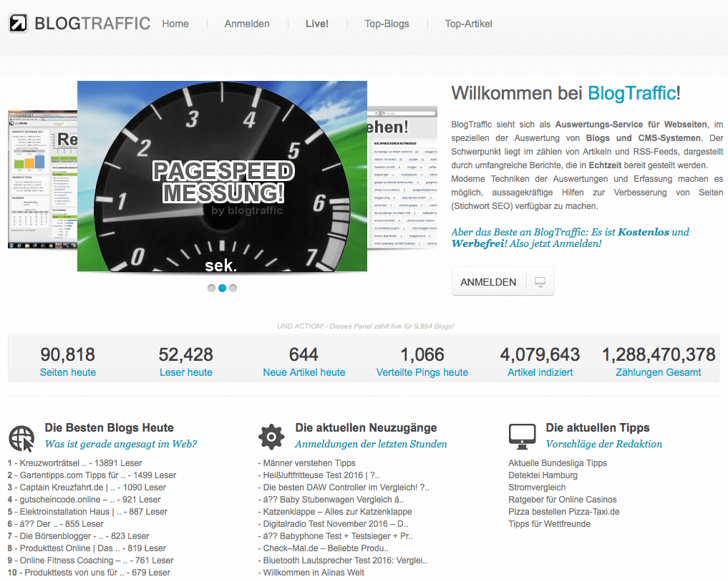Viewport: 728px width, 582px height.
Task: Click the Die aktuellen Tipps heading
Action: pos(598,428)
